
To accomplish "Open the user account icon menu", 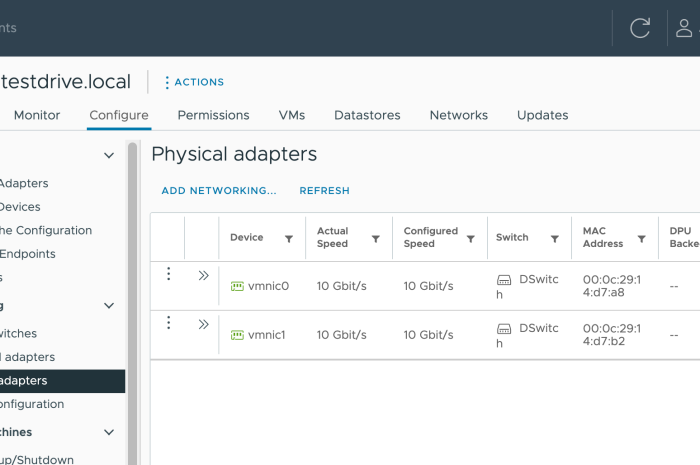I will [685, 28].
